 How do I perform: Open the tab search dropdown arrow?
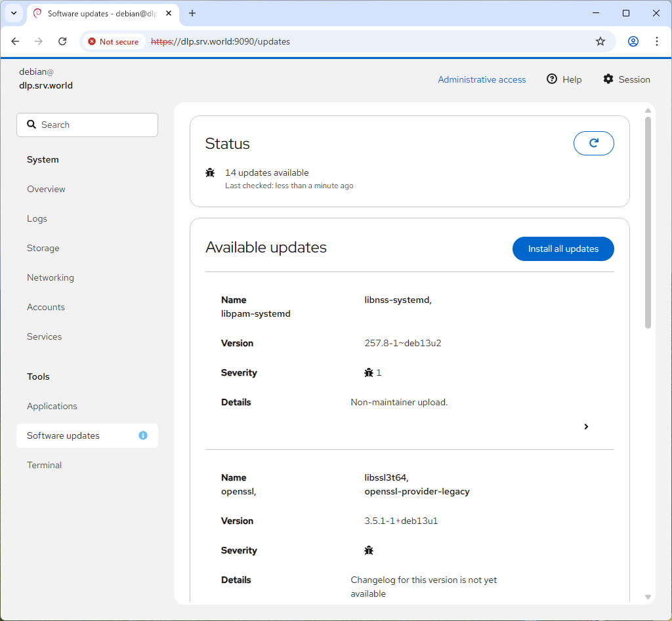(x=13, y=13)
